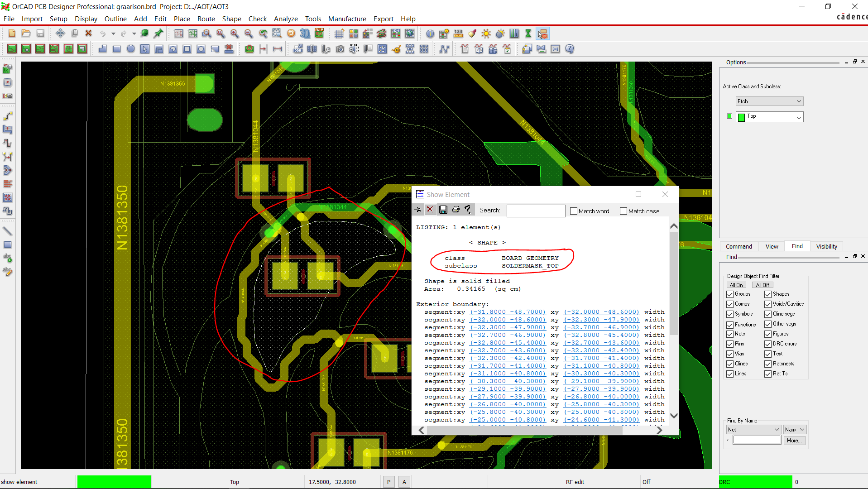Image resolution: width=868 pixels, height=489 pixels.
Task: Click the small green swatch beside subclass dropdown
Action: tap(729, 116)
